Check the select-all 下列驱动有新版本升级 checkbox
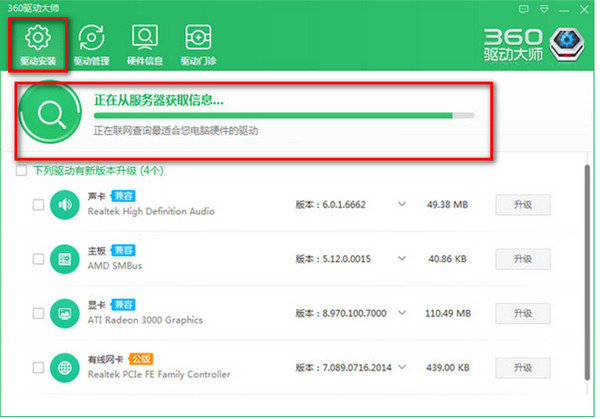600x419 pixels. pos(22,172)
